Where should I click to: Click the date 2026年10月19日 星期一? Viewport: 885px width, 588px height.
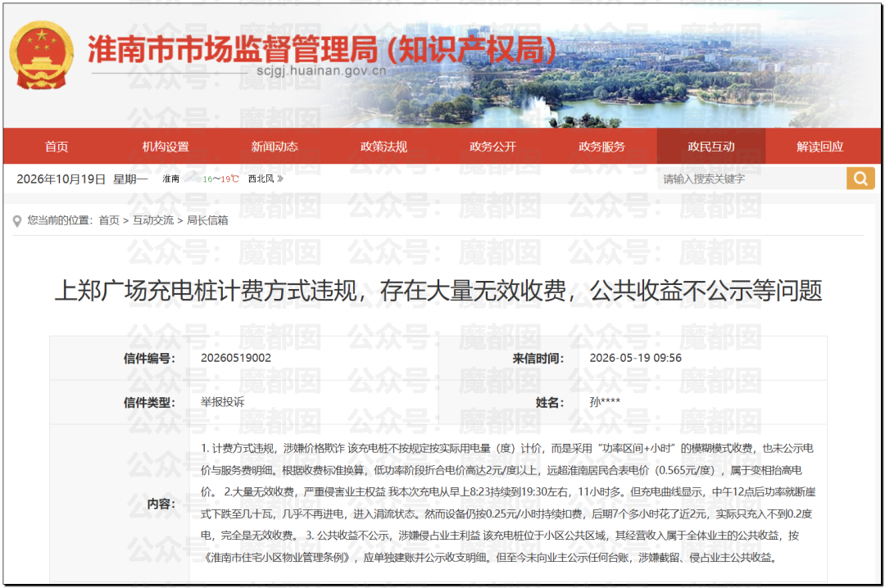click(x=83, y=179)
